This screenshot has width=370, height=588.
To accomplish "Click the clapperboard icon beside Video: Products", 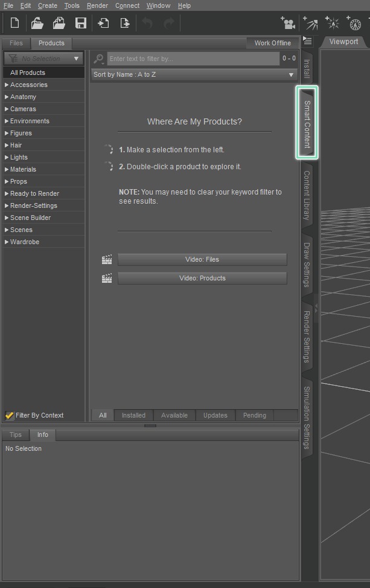I will [x=107, y=278].
